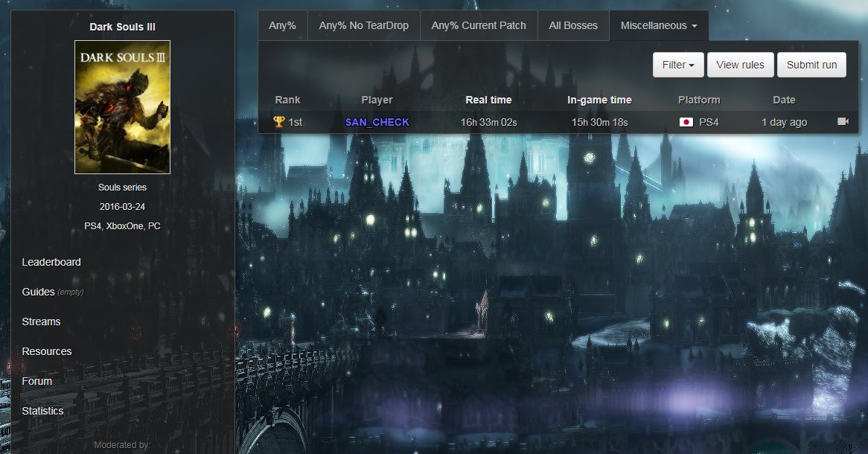
Task: Open the Filter dropdown
Action: (678, 65)
